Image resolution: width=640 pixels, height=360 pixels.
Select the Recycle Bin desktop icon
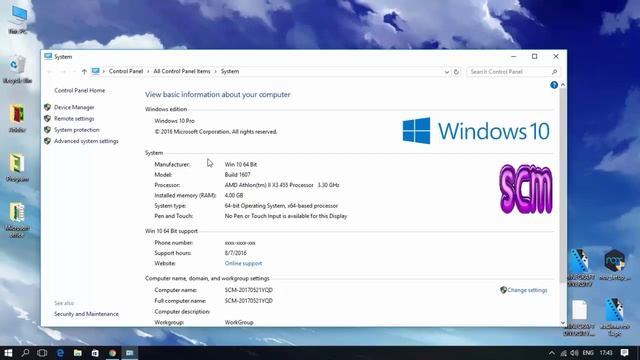coord(17,69)
